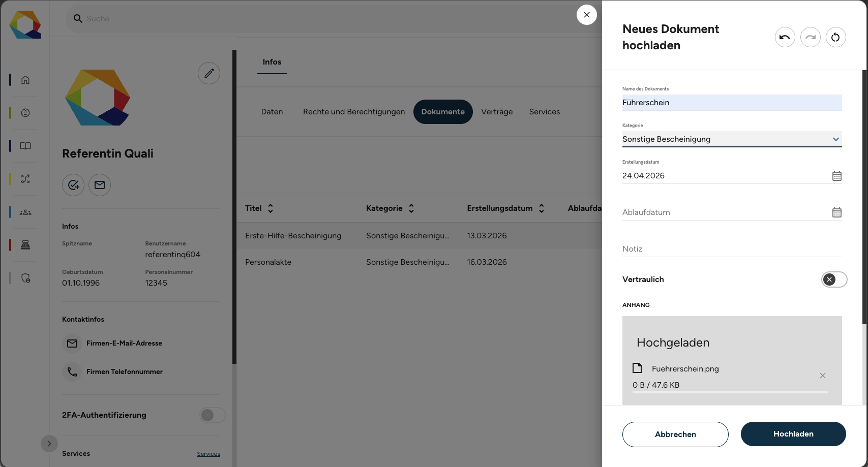
Task: Click the pencil edit profile icon
Action: click(209, 73)
